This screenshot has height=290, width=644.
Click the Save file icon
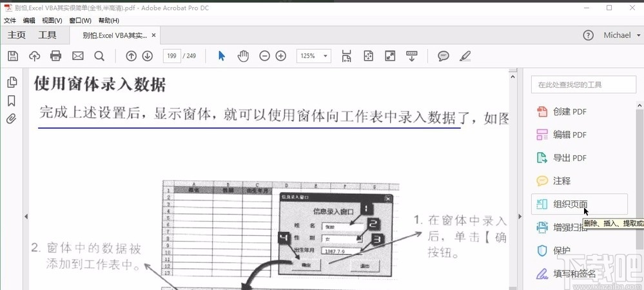click(x=13, y=56)
